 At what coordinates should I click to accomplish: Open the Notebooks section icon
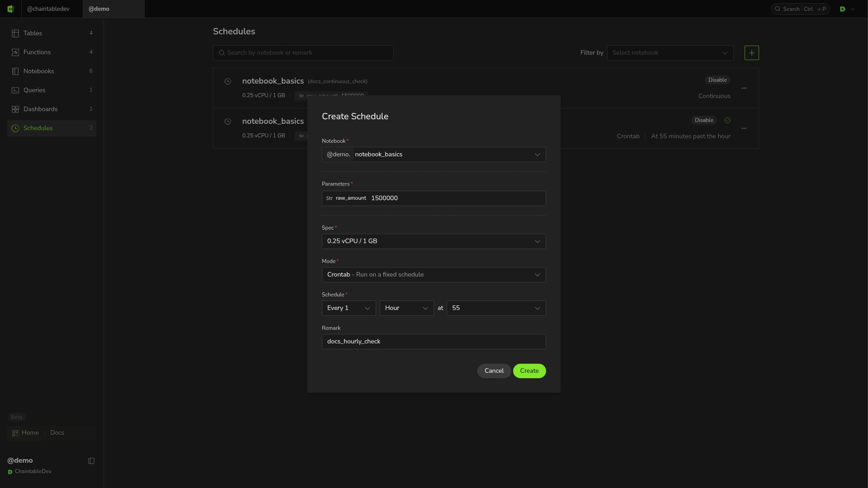[15, 71]
